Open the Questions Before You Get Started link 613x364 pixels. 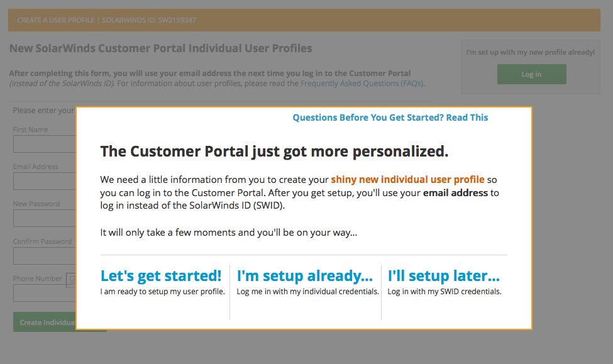pyautogui.click(x=390, y=118)
